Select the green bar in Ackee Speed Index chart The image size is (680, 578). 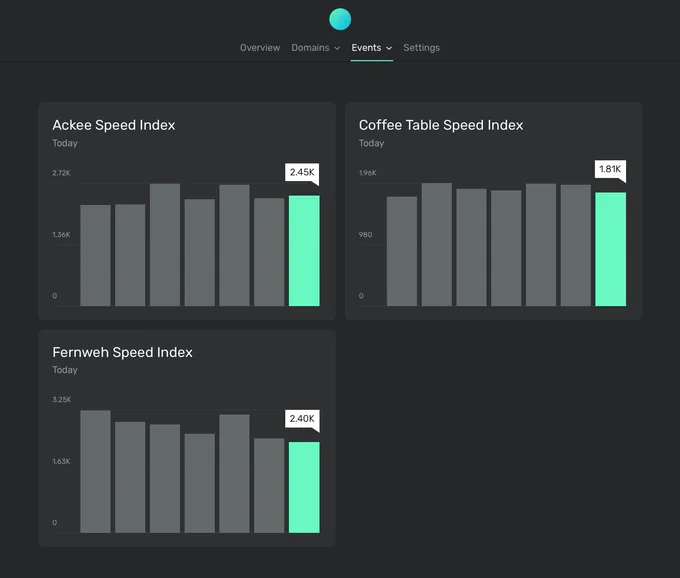304,251
